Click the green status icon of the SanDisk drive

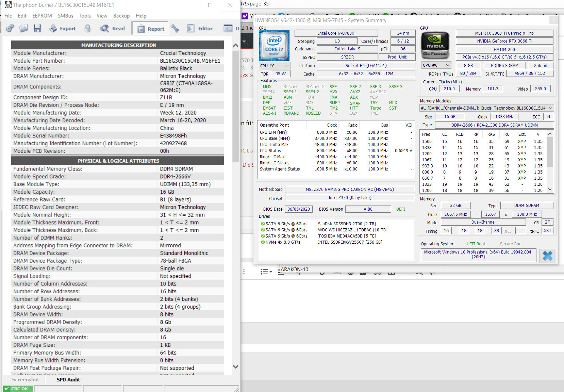click(x=263, y=224)
